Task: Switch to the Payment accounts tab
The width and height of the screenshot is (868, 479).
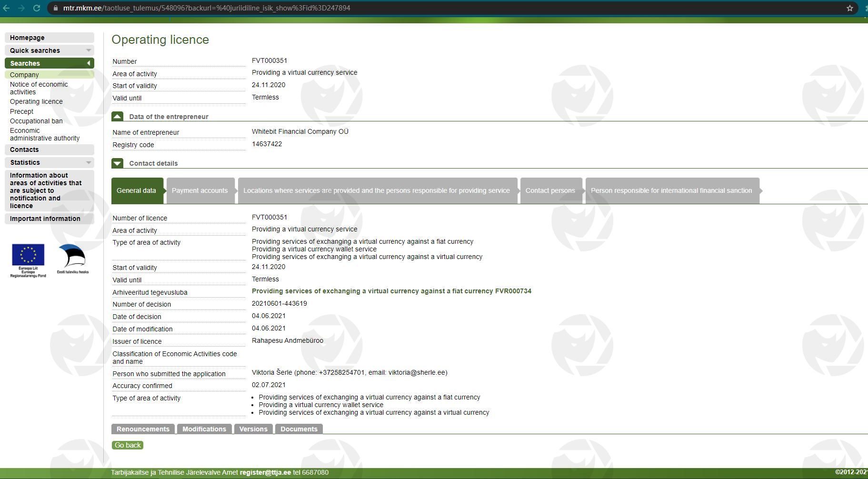Action: pos(200,190)
